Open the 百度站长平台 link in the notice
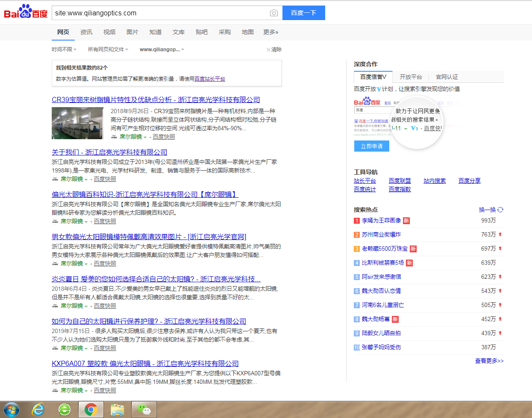The height and width of the screenshot is (418, 532). (x=210, y=79)
